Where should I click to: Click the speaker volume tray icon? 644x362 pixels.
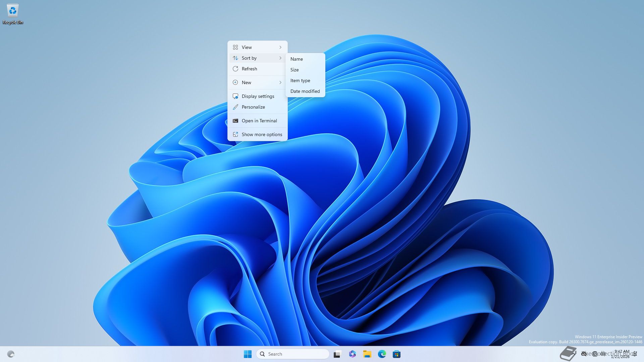tap(603, 354)
